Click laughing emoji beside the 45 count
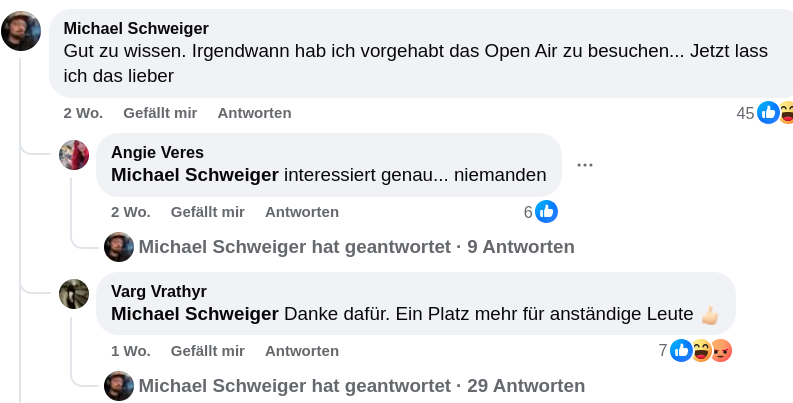The width and height of the screenshot is (793, 403). tap(787, 112)
